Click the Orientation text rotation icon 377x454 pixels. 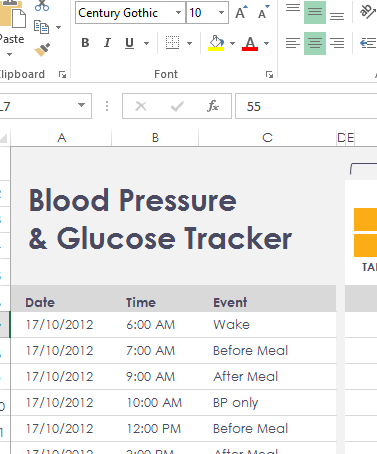pyautogui.click(x=367, y=12)
